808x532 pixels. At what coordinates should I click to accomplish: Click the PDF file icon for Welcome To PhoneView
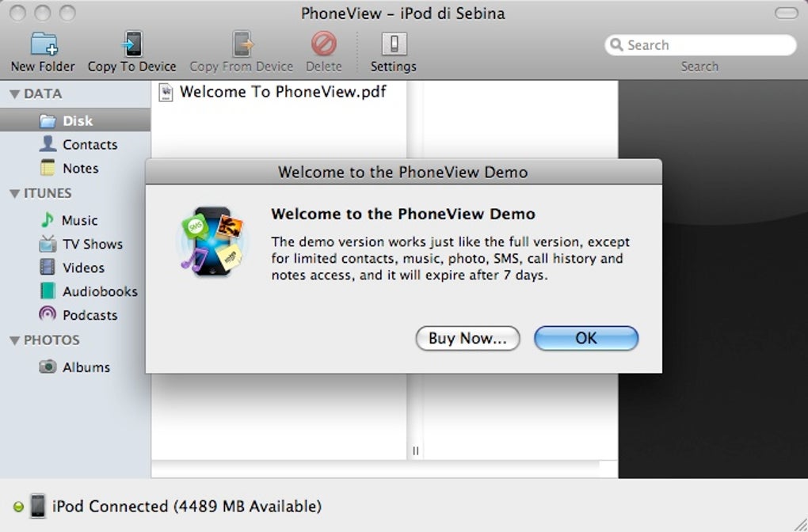coord(166,92)
